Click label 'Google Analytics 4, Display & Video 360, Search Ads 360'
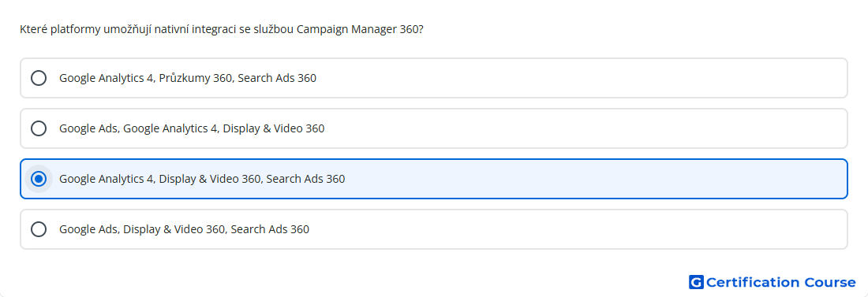This screenshot has width=868, height=297. pyautogui.click(x=202, y=179)
